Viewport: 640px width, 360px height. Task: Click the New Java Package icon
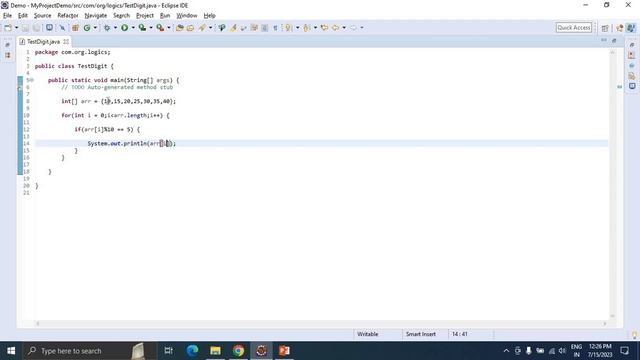pos(75,28)
